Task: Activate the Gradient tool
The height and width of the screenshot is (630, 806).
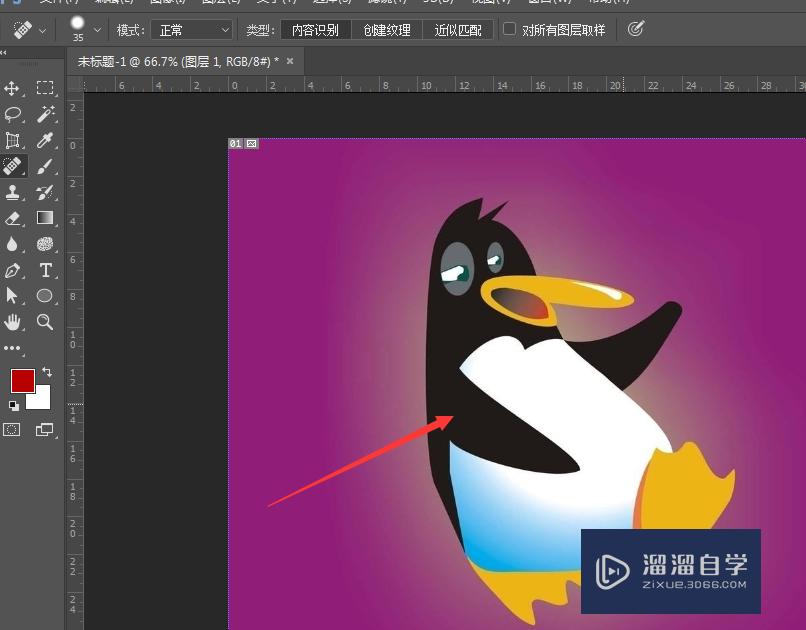Action: [45, 218]
